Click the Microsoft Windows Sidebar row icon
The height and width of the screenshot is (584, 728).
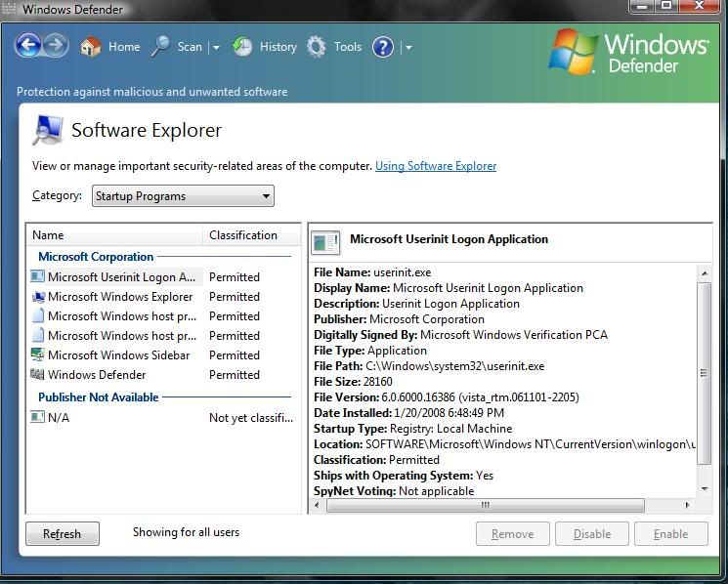37,355
